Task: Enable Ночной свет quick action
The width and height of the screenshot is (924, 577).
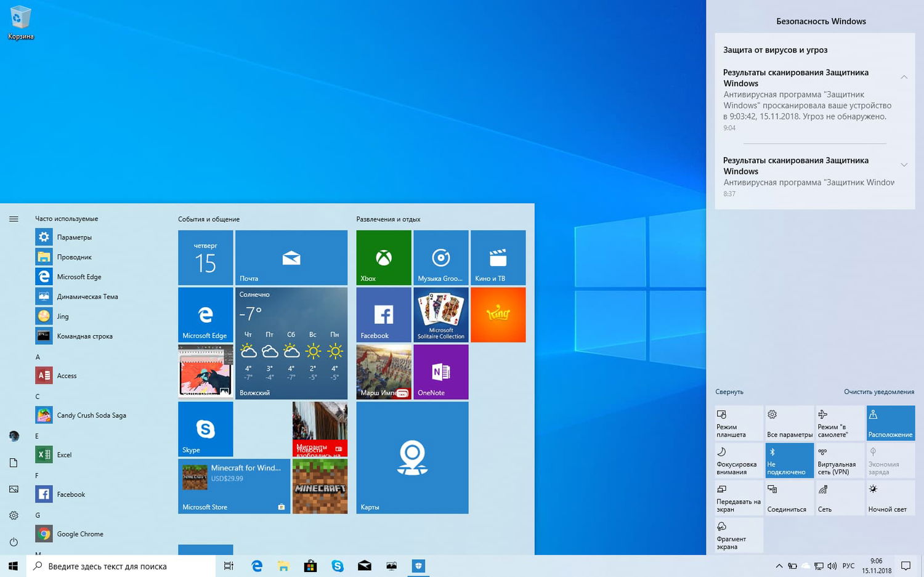Action: [890, 498]
